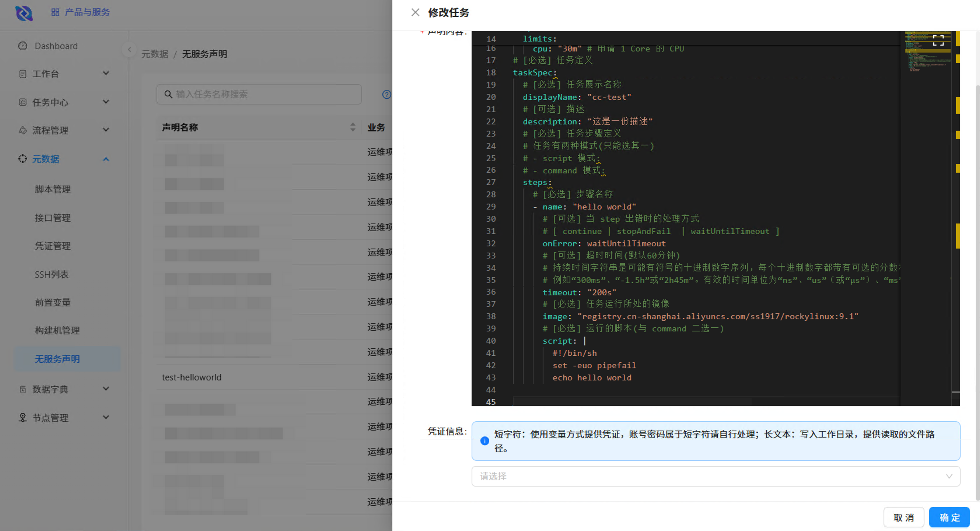This screenshot has height=531, width=980.
Task: Click line number 45 in editor gutter
Action: [491, 402]
